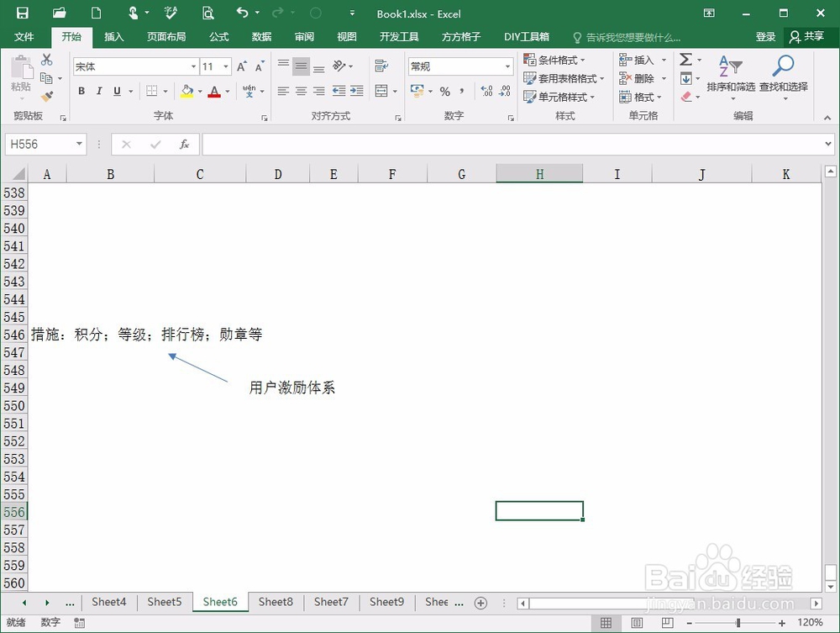Viewport: 840px width, 633px height.
Task: Increase the decimal places
Action: pyautogui.click(x=486, y=91)
